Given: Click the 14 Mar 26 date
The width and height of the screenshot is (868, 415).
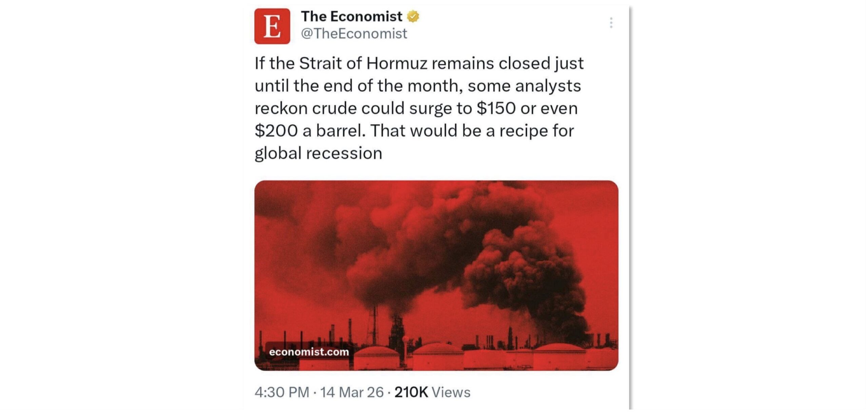Looking at the screenshot, I should pos(352,392).
